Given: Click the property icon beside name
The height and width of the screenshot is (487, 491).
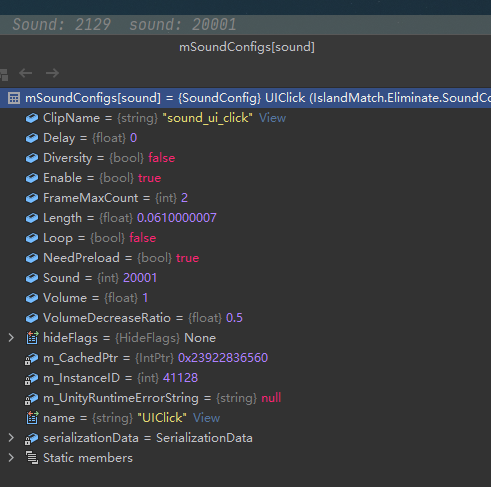Looking at the screenshot, I should point(32,418).
